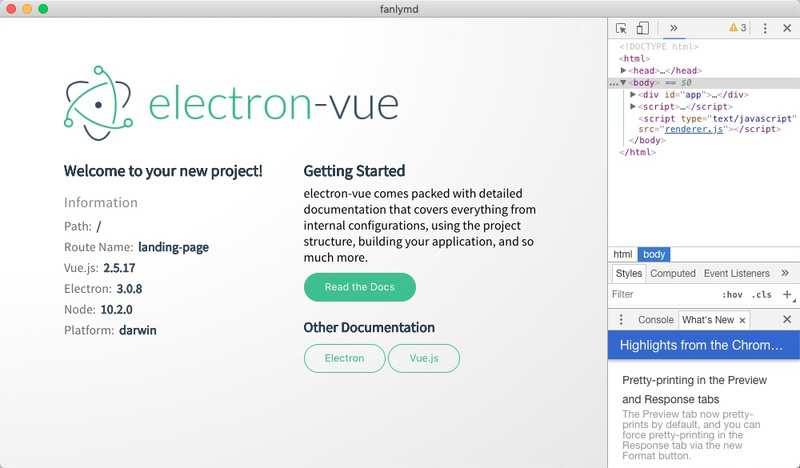Expand the div id app node
The image size is (800, 468).
tap(633, 94)
